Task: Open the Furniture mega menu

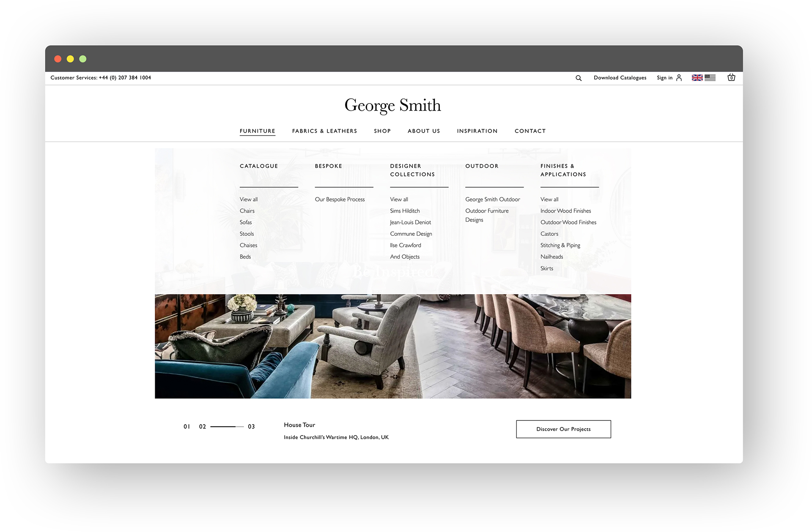Action: (x=257, y=131)
